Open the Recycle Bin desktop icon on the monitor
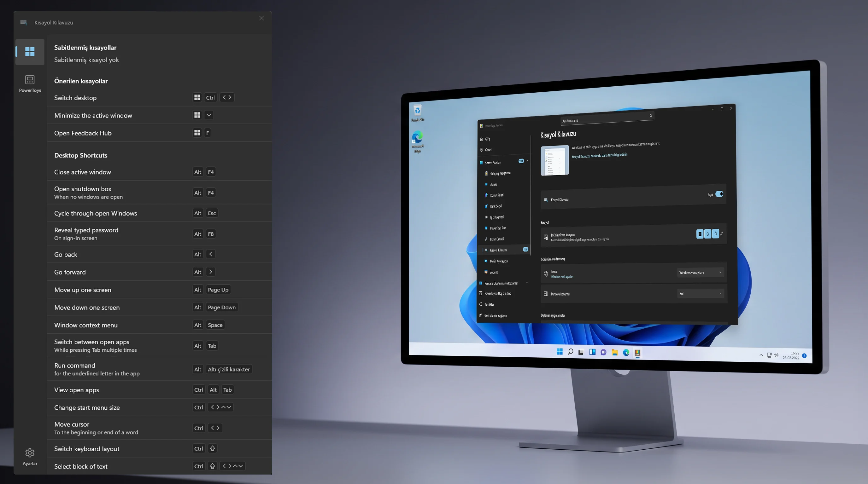 click(418, 113)
